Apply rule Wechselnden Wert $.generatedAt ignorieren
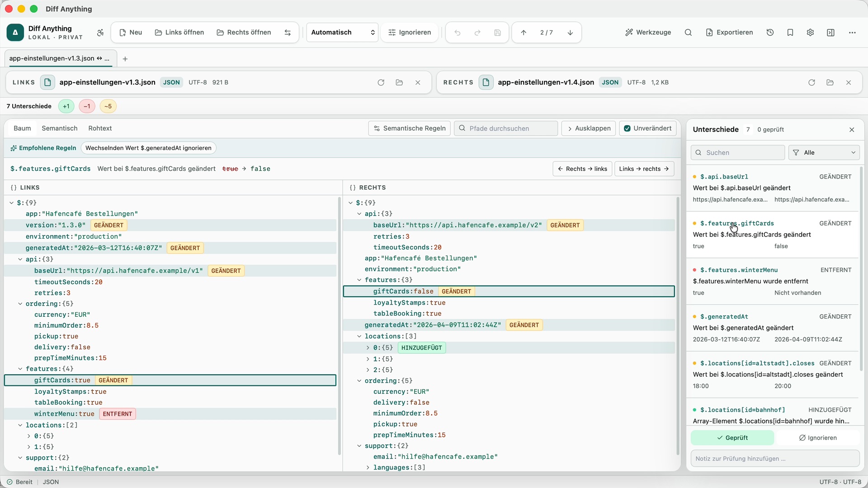Image resolution: width=868 pixels, height=488 pixels. tap(148, 148)
